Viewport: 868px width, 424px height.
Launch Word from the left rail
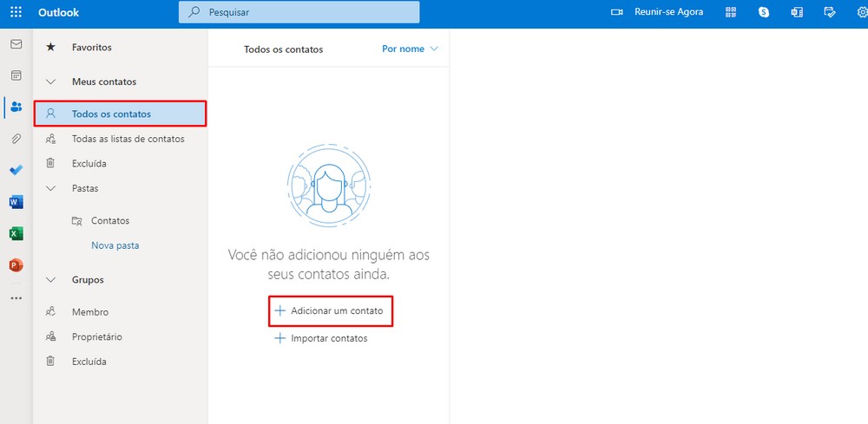(16, 202)
